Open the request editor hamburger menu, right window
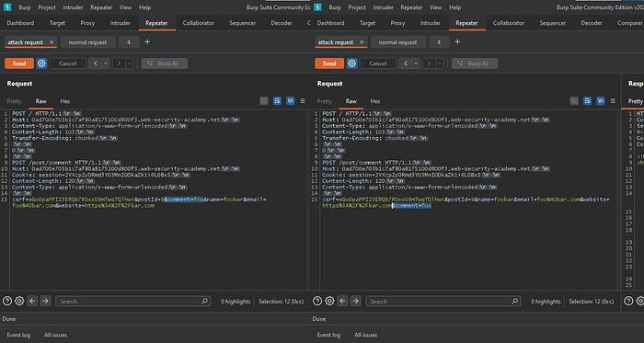 coord(613,101)
